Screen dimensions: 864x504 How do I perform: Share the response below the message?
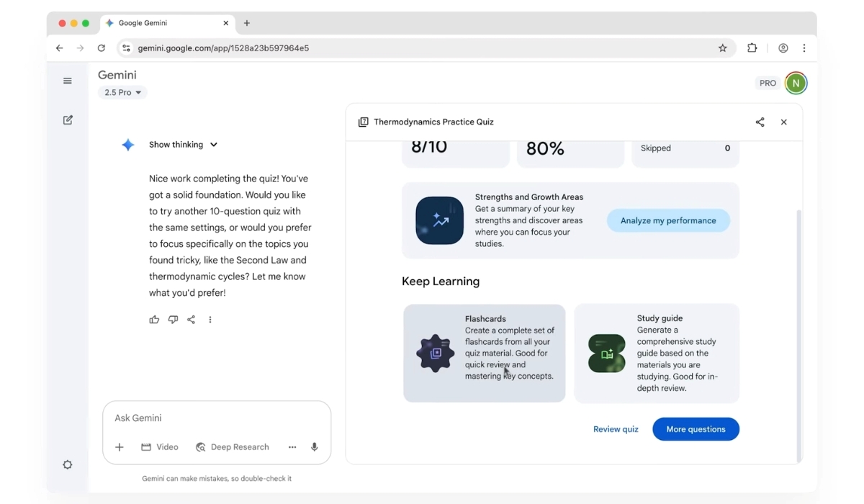tap(192, 320)
